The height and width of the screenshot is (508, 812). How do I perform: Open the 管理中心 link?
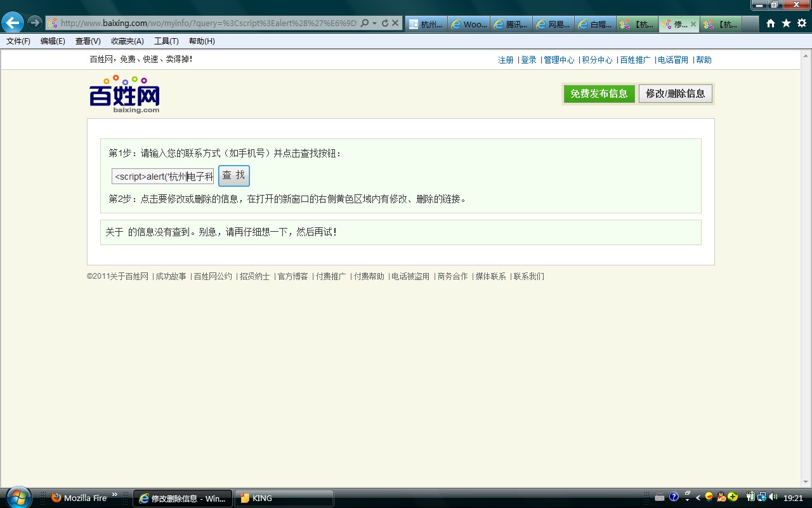559,60
